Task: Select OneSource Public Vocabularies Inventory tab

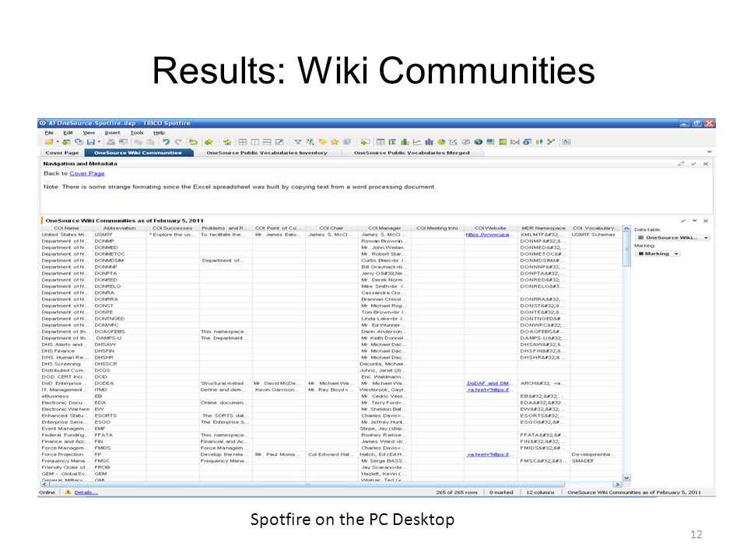Action: (267, 153)
